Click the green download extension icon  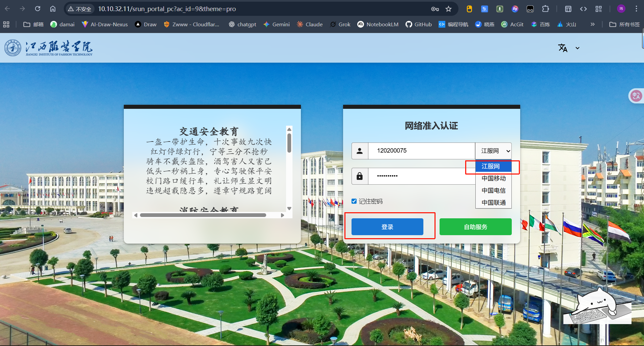(500, 9)
